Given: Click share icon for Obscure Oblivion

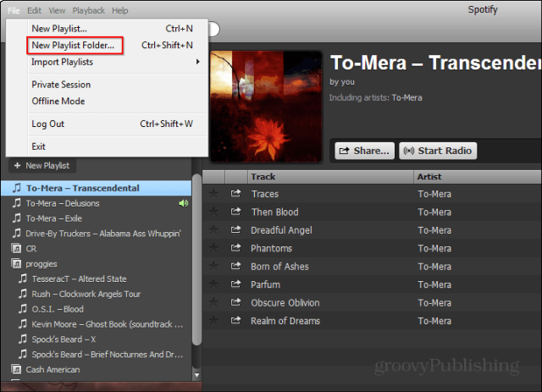Looking at the screenshot, I should 235,302.
